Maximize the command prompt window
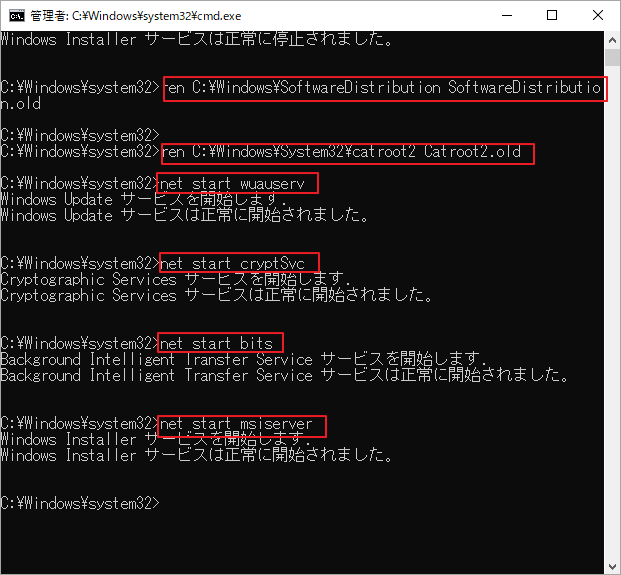The height and width of the screenshot is (575, 621). point(552,15)
